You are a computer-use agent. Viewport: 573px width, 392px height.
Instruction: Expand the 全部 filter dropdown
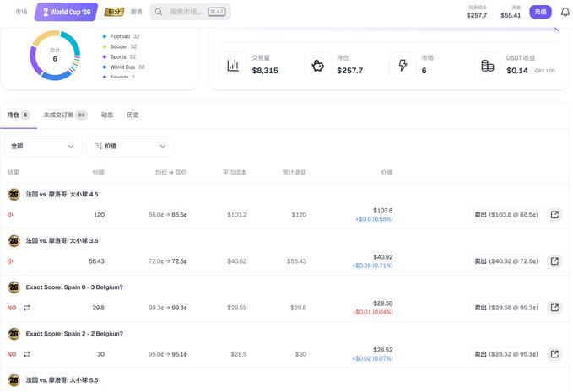tap(43, 146)
